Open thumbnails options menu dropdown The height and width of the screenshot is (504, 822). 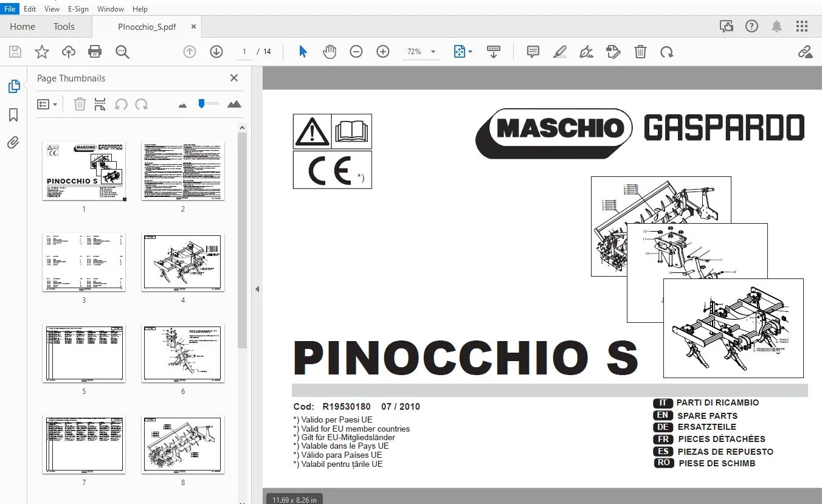(x=47, y=105)
